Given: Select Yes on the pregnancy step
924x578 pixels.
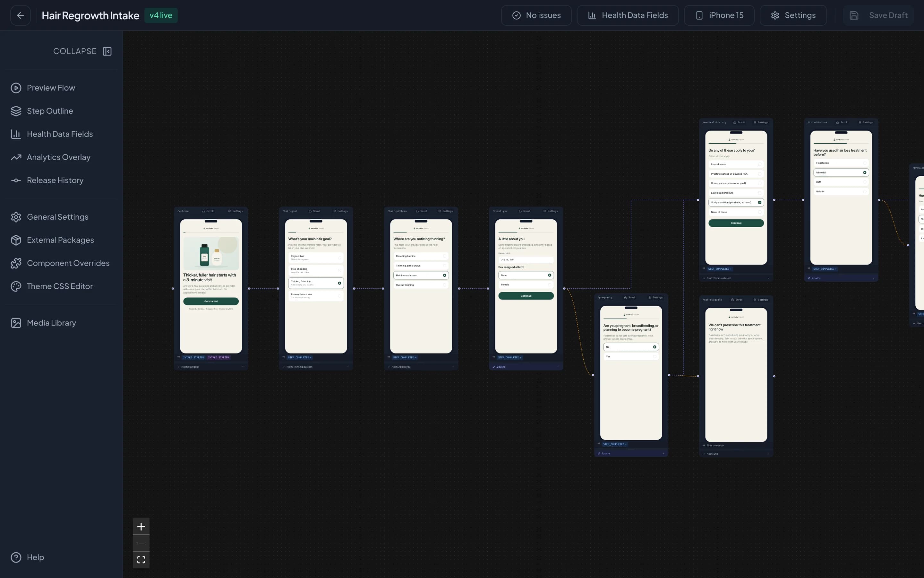Looking at the screenshot, I should tap(631, 357).
